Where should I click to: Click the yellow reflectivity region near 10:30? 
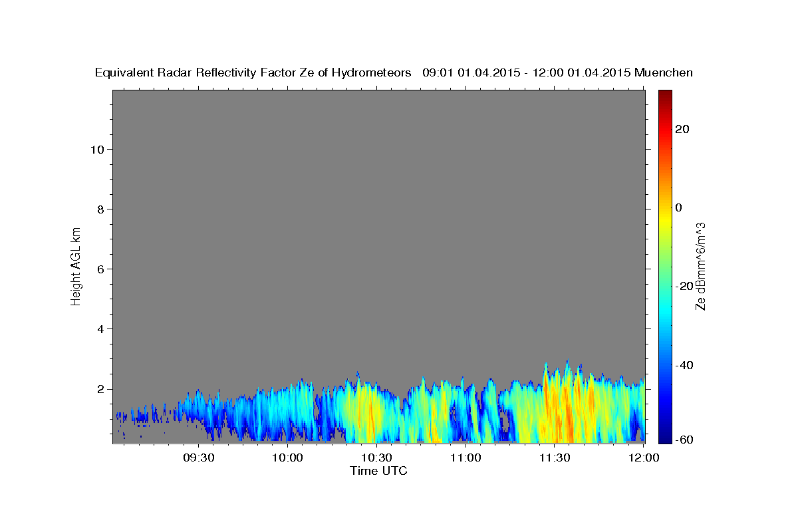pyautogui.click(x=366, y=412)
